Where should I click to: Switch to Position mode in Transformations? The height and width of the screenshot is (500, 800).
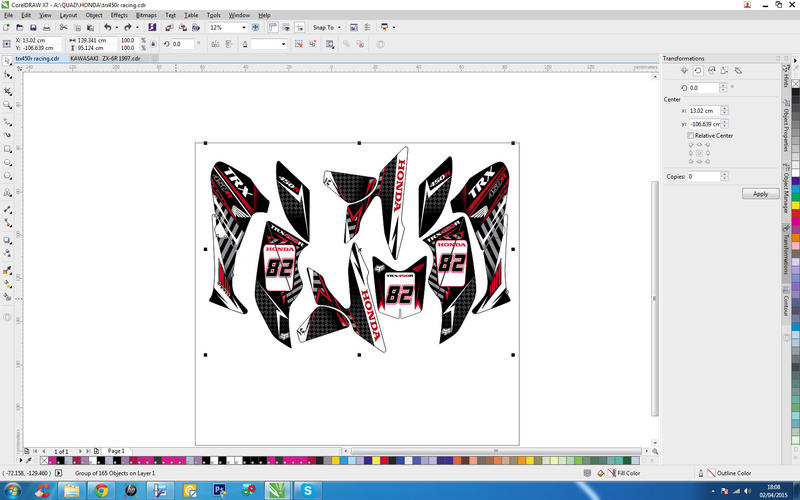pos(684,71)
